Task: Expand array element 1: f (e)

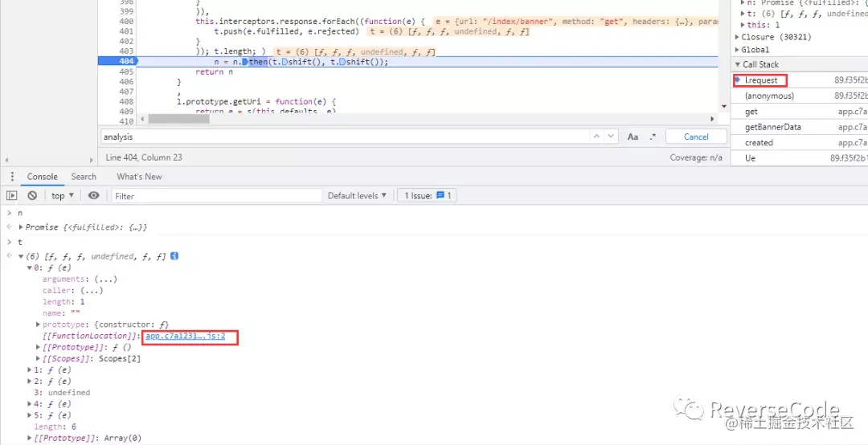Action: point(30,369)
